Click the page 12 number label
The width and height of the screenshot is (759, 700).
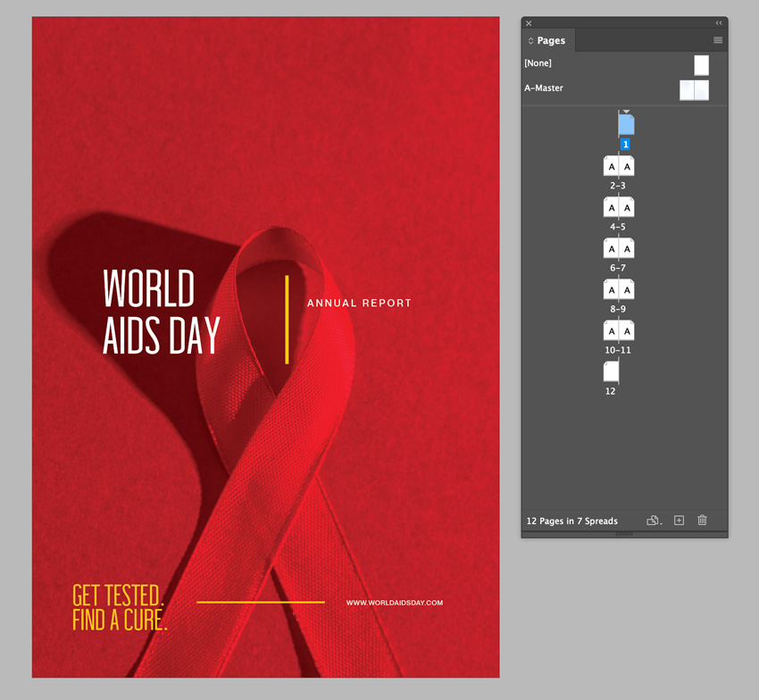tap(611, 391)
